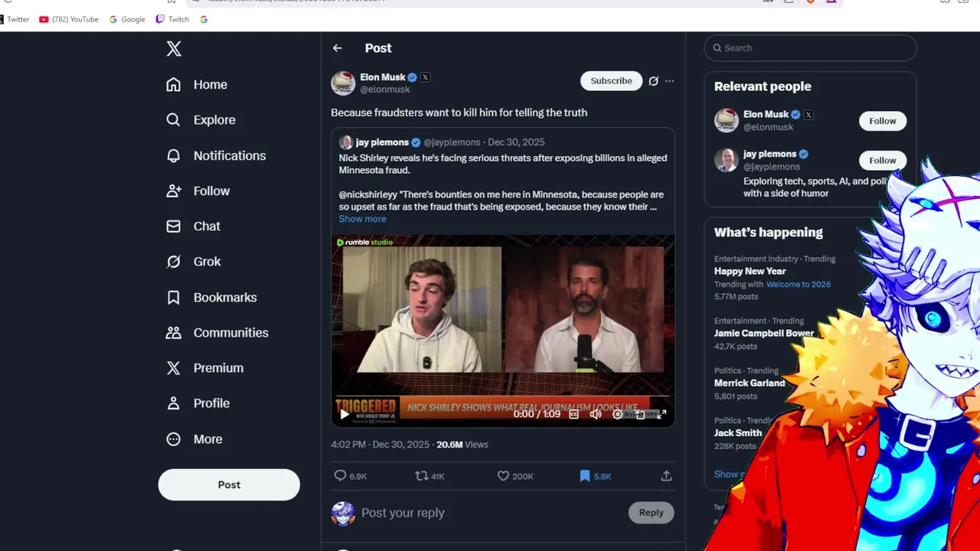Image resolution: width=980 pixels, height=551 pixels.
Task: Mute the video volume
Action: 596,414
